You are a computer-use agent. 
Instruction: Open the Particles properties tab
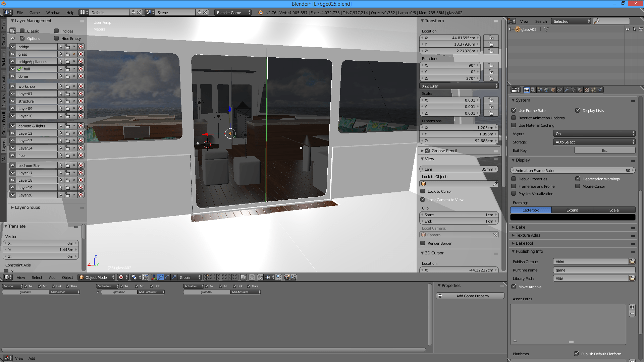point(593,90)
